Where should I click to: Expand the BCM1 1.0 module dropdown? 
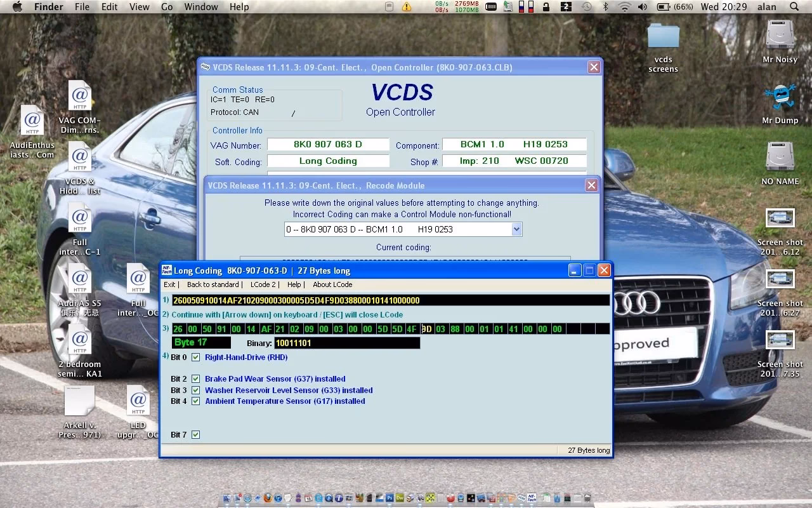pos(516,229)
